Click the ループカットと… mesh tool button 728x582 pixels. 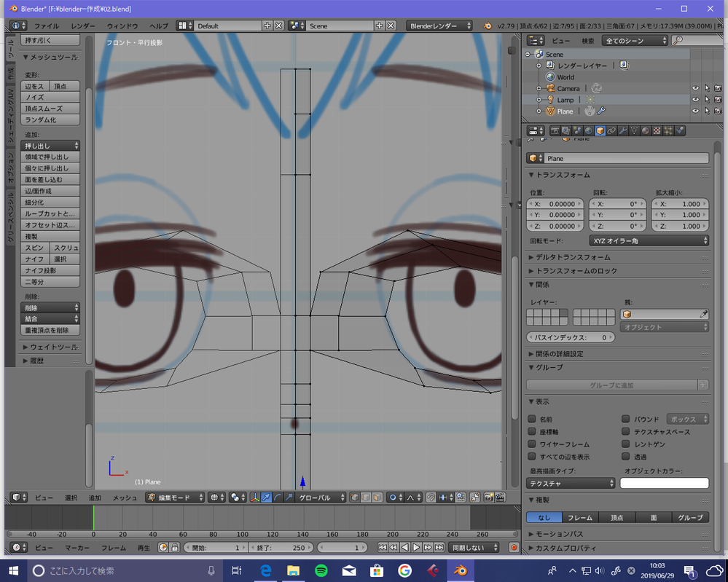50,213
